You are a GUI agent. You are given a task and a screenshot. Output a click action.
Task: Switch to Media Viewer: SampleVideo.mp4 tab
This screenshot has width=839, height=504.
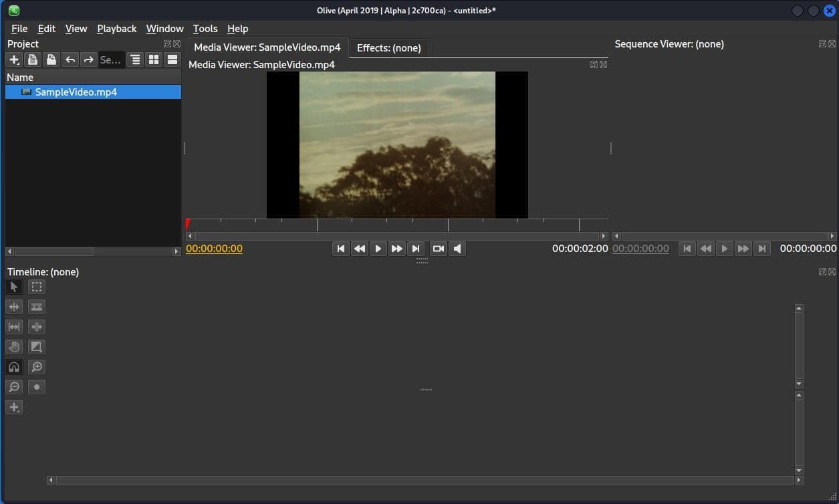267,47
